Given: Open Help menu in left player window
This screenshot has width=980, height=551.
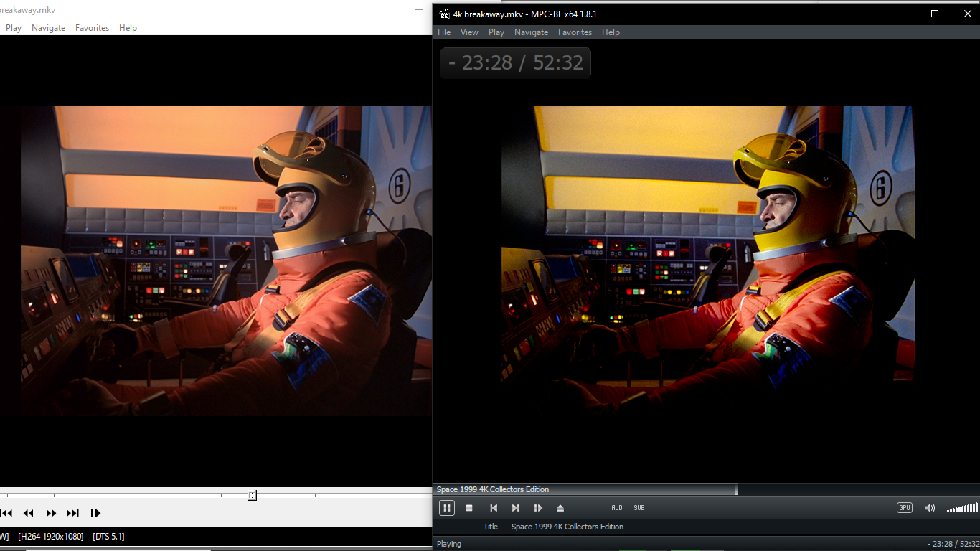Looking at the screenshot, I should pyautogui.click(x=128, y=28).
